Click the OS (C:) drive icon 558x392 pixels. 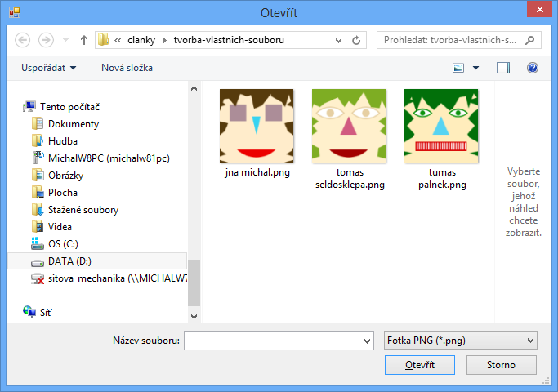38,243
